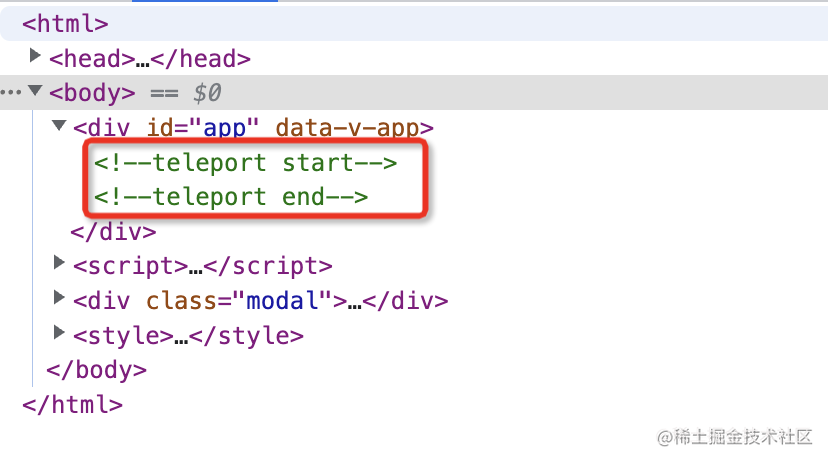Expand the script element
828x462 pixels.
point(59,262)
